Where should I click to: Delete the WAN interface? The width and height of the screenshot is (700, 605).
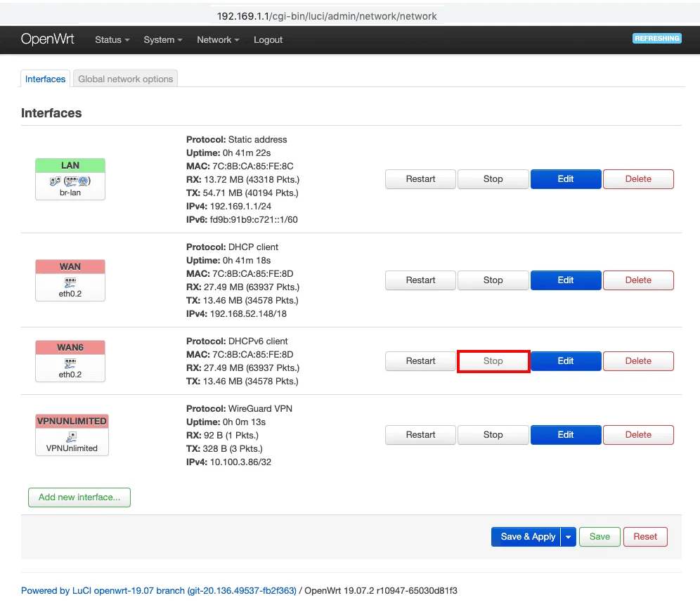[638, 280]
